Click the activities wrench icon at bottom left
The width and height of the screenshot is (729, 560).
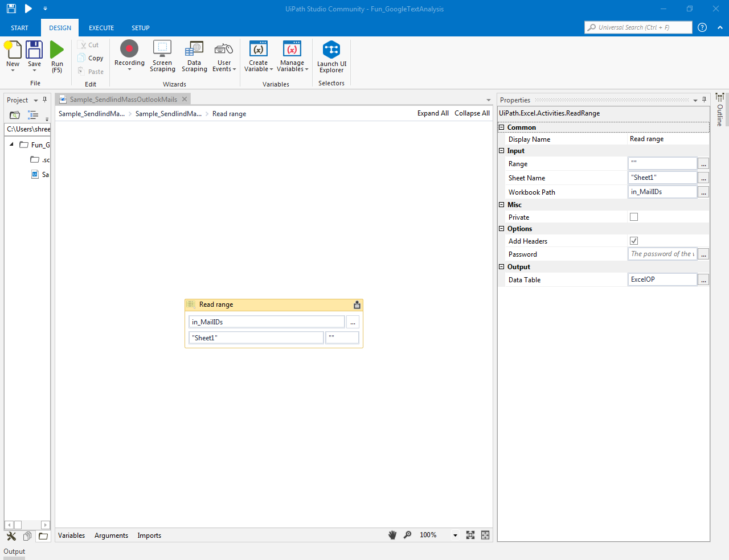11,536
